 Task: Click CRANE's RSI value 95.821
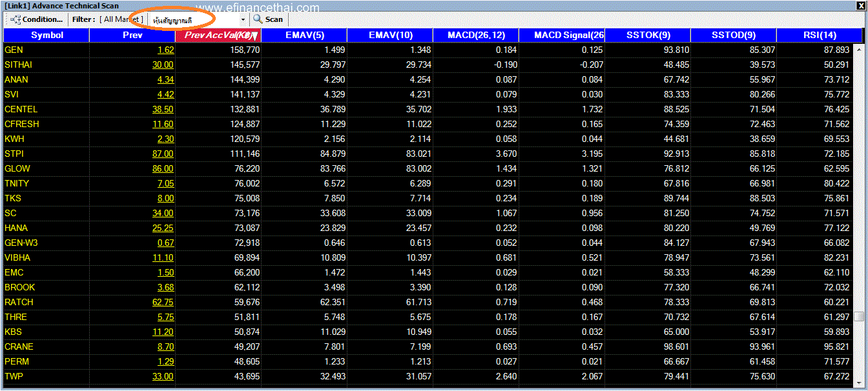click(836, 346)
